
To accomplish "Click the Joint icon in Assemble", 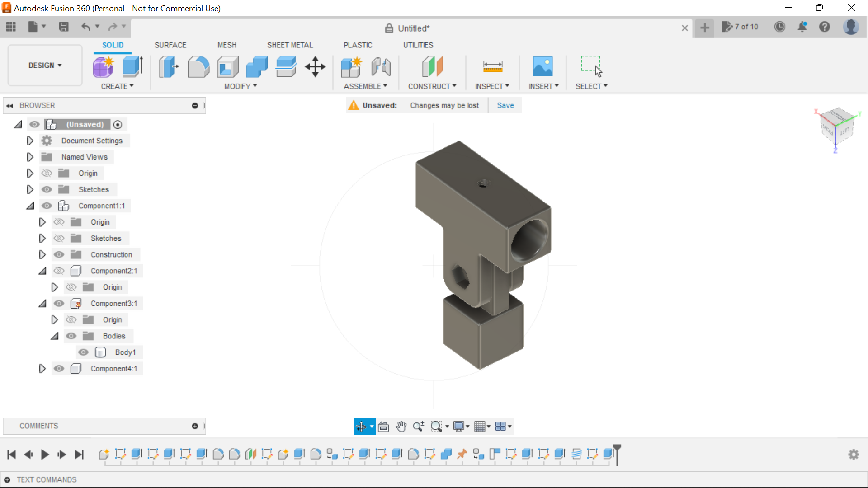I will click(381, 67).
